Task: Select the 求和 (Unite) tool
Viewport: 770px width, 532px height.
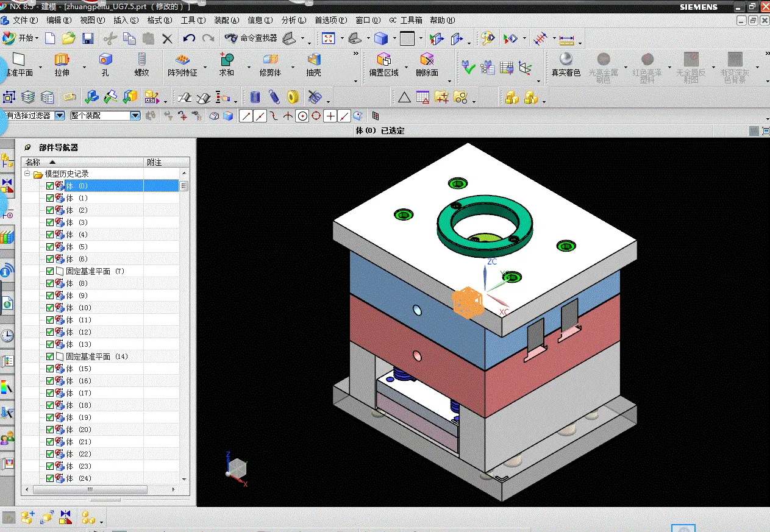Action: tap(227, 65)
